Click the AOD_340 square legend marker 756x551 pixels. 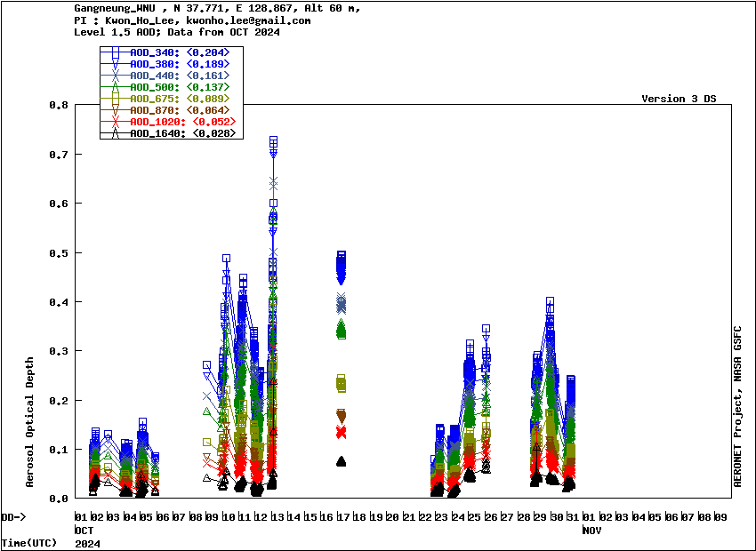pyautogui.click(x=116, y=52)
